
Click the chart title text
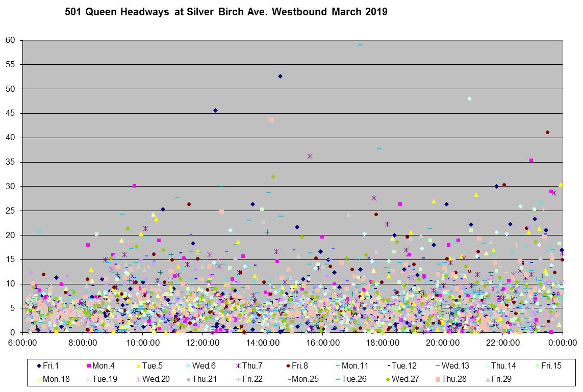pyautogui.click(x=226, y=12)
